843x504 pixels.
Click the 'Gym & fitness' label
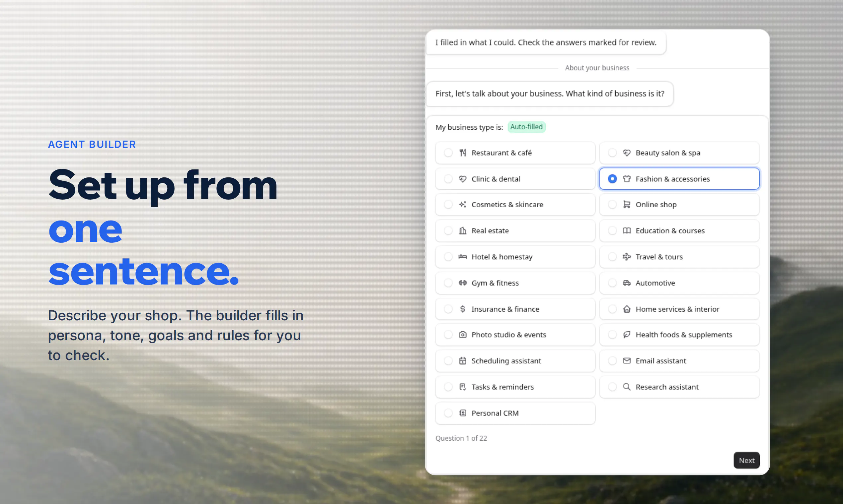click(495, 283)
